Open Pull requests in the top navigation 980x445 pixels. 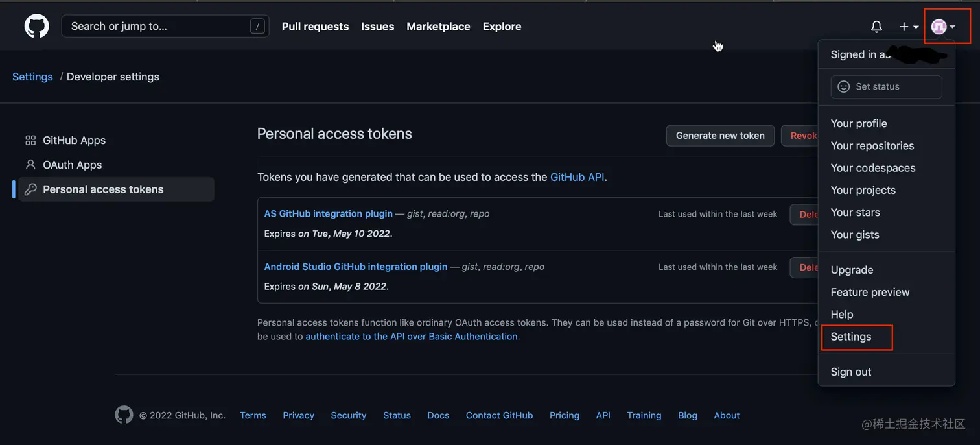(x=315, y=27)
